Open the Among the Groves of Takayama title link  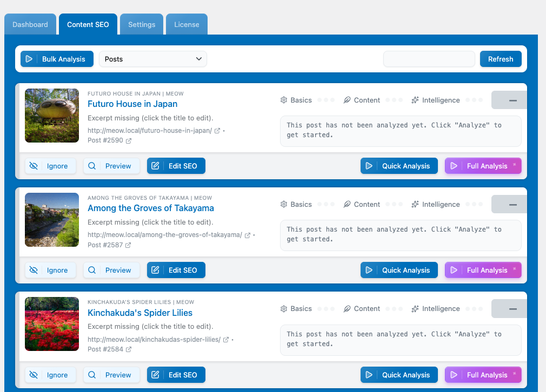coord(151,208)
